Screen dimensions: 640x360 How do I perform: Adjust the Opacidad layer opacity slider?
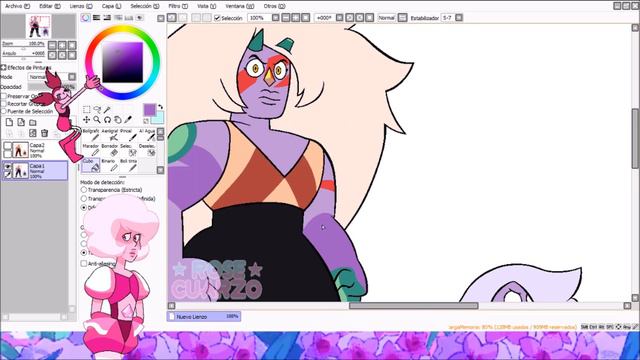click(x=52, y=87)
